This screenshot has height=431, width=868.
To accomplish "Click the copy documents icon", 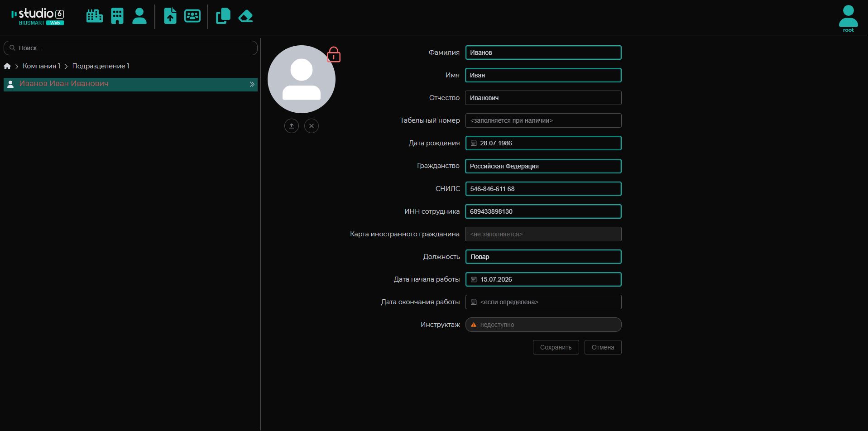I will click(223, 16).
